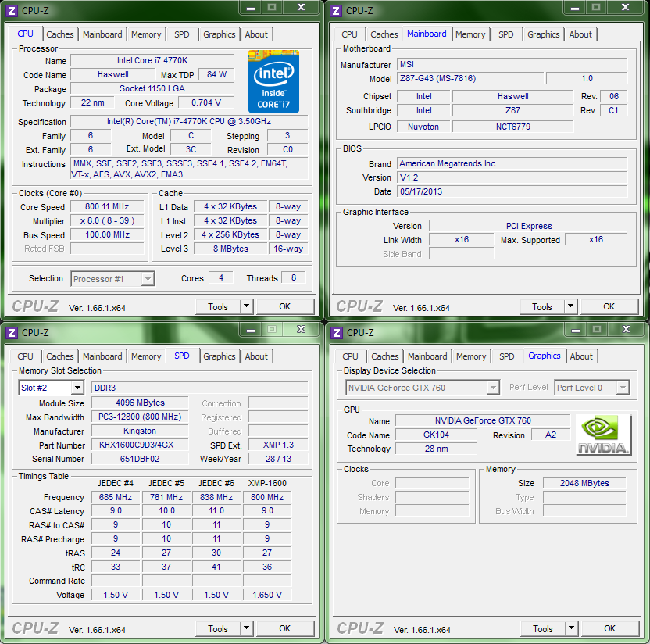Click the empty Core clock field in Graphics window
Image resolution: width=650 pixels, height=644 pixels.
point(432,483)
